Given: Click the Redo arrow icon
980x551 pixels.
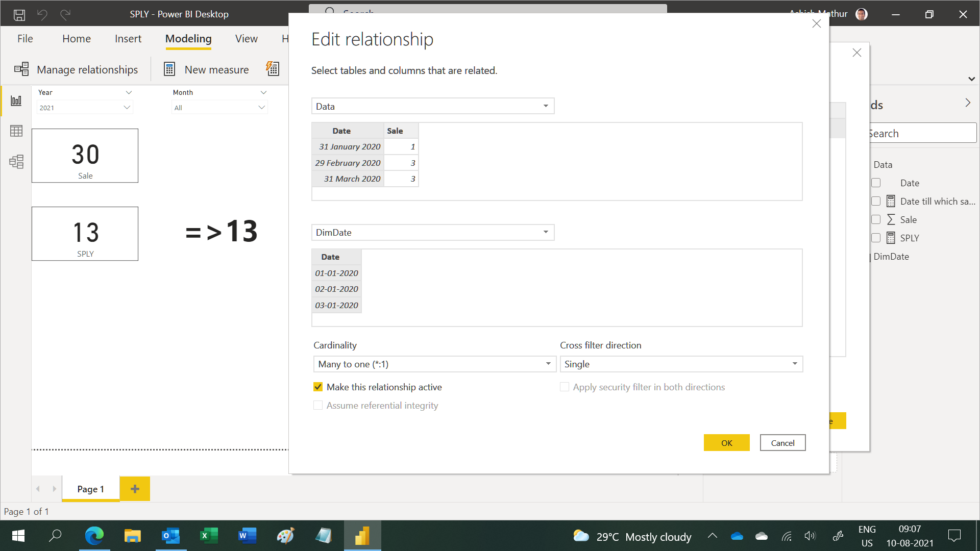Looking at the screenshot, I should click(65, 14).
